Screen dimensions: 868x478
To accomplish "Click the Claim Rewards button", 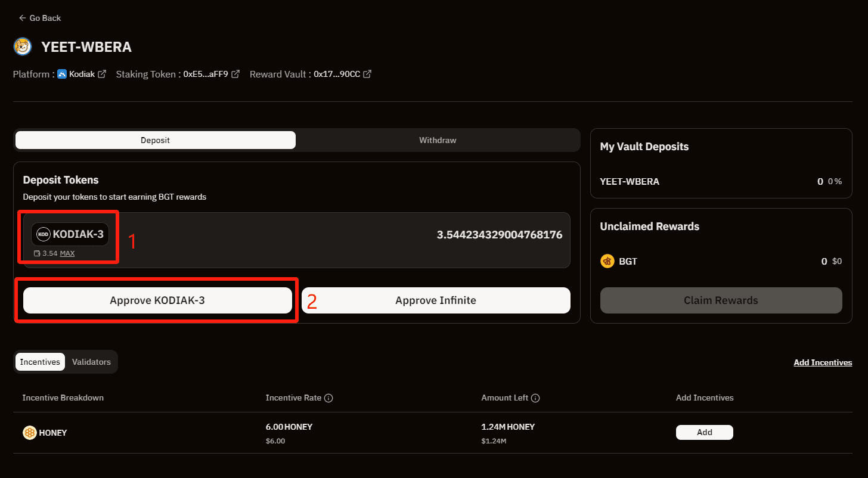I will pyautogui.click(x=721, y=300).
